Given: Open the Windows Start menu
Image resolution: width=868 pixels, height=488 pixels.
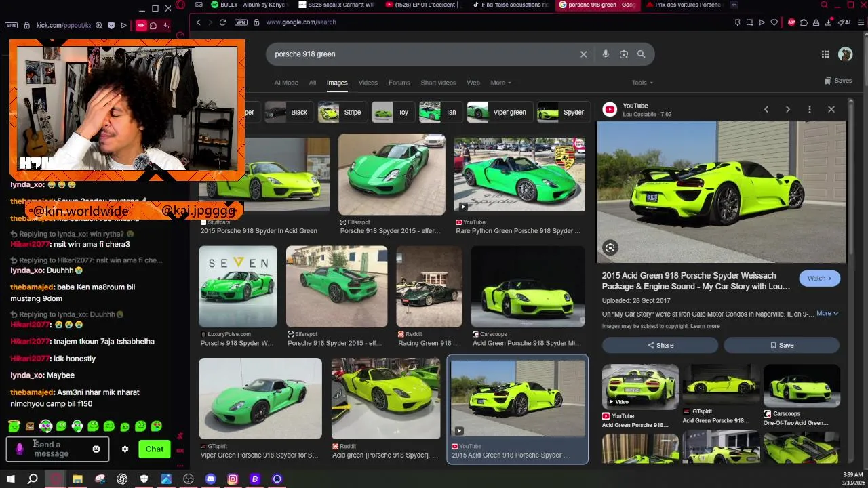Looking at the screenshot, I should click(11, 479).
